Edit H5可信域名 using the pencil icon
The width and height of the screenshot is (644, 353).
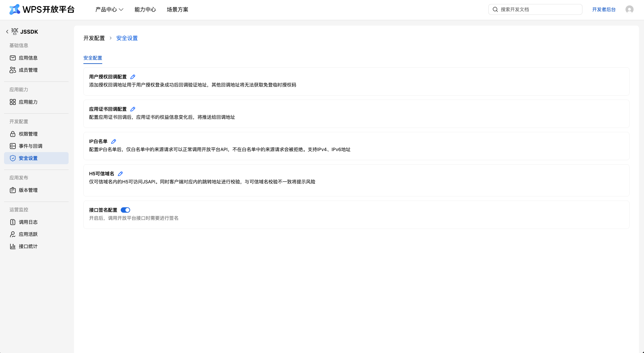click(120, 174)
